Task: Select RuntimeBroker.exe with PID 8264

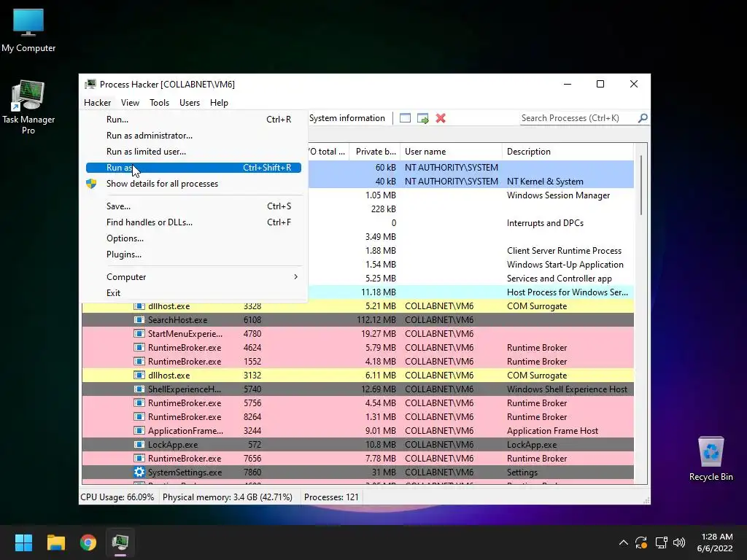Action: [357, 416]
